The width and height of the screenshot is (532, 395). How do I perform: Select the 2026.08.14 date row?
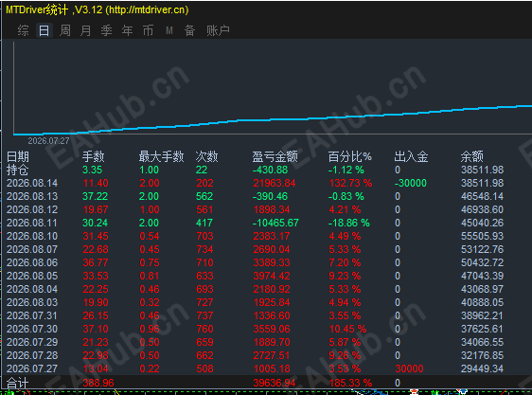tap(32, 183)
